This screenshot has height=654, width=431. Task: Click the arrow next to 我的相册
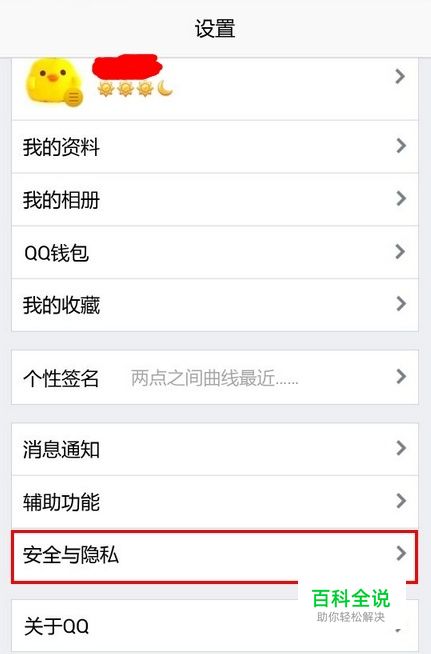coord(401,198)
